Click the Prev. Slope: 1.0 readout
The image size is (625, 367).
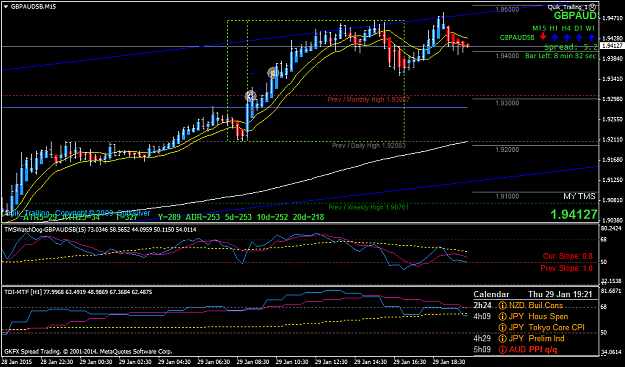coord(566,268)
